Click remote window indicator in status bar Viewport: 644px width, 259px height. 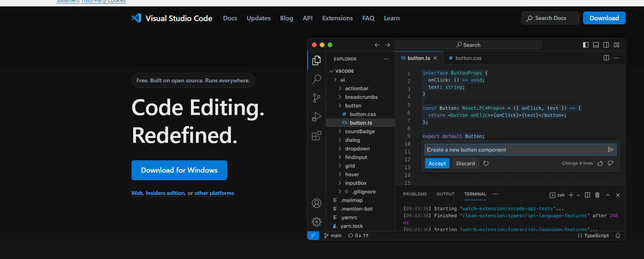pyautogui.click(x=313, y=236)
